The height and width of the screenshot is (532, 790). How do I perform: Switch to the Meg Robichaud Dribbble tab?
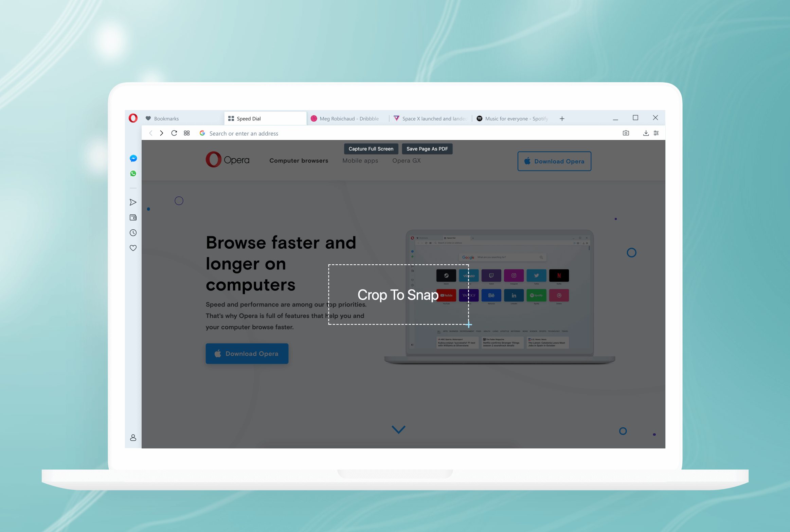click(348, 119)
